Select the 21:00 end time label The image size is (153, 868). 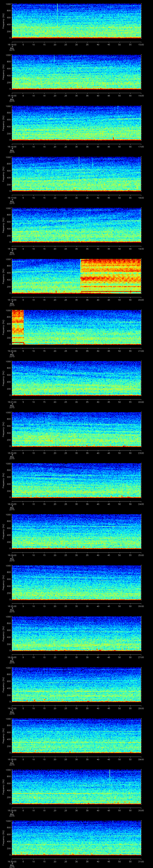(141, 351)
